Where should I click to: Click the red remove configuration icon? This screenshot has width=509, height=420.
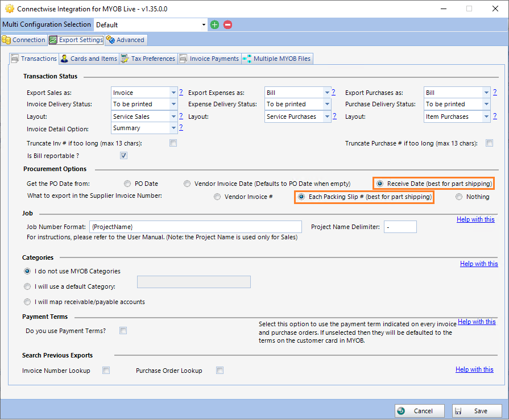228,24
